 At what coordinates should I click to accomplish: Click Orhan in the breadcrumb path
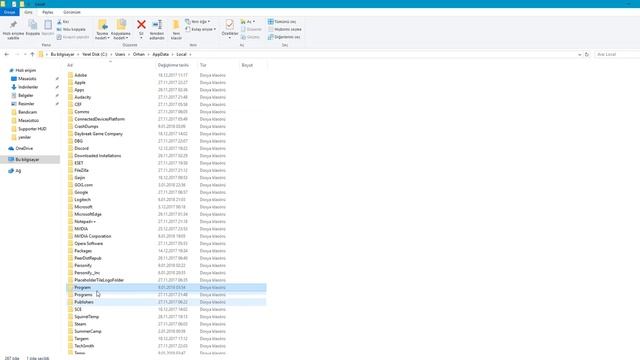click(x=139, y=54)
